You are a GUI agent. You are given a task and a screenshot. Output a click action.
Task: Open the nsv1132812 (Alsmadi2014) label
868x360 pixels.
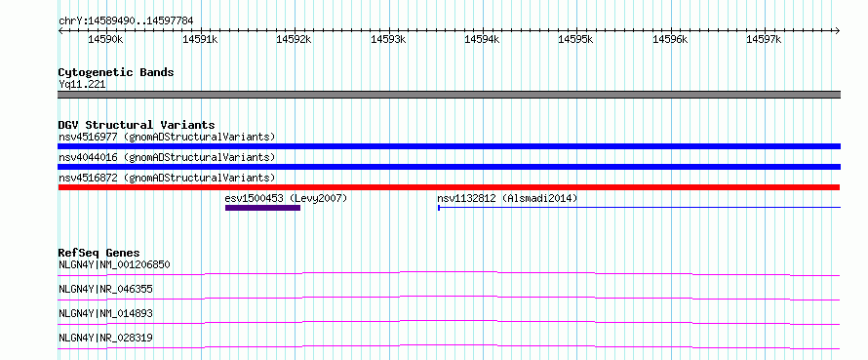click(x=507, y=198)
